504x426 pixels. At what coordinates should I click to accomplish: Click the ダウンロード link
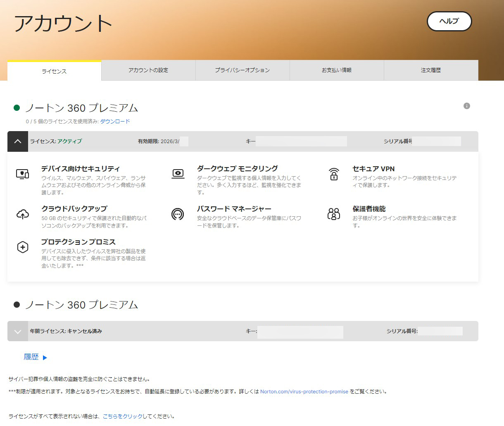click(x=115, y=121)
